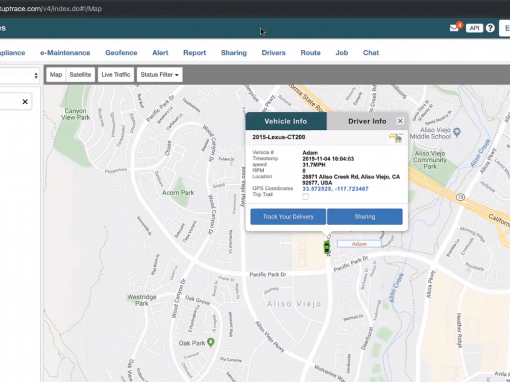Click Track Your Delivery button
The width and height of the screenshot is (510, 382).
coord(288,217)
